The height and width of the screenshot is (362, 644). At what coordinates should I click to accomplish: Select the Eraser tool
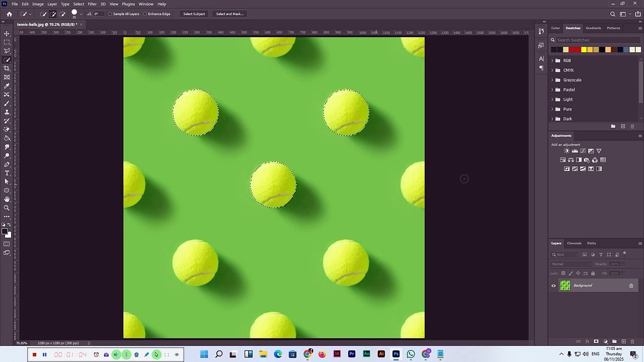click(7, 129)
